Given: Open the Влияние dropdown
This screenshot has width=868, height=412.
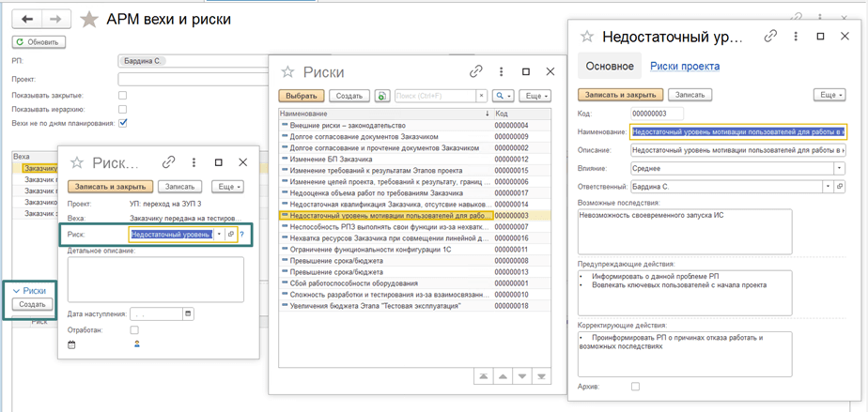Looking at the screenshot, I should tap(839, 169).
